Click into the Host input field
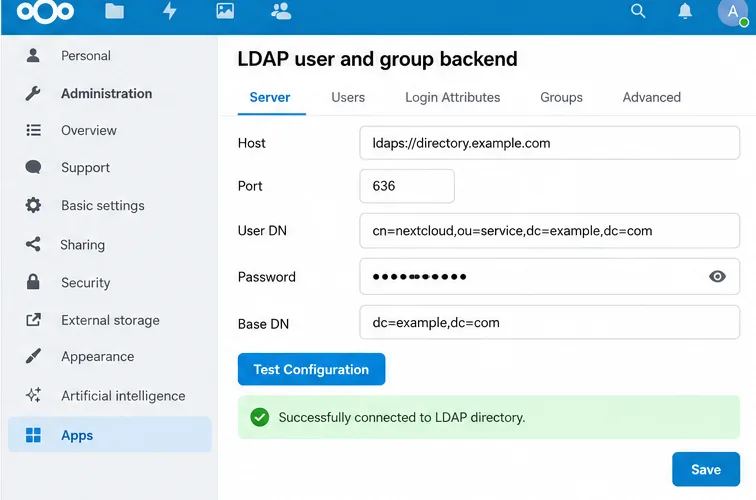Screen dimensions: 756x500 coord(550,143)
